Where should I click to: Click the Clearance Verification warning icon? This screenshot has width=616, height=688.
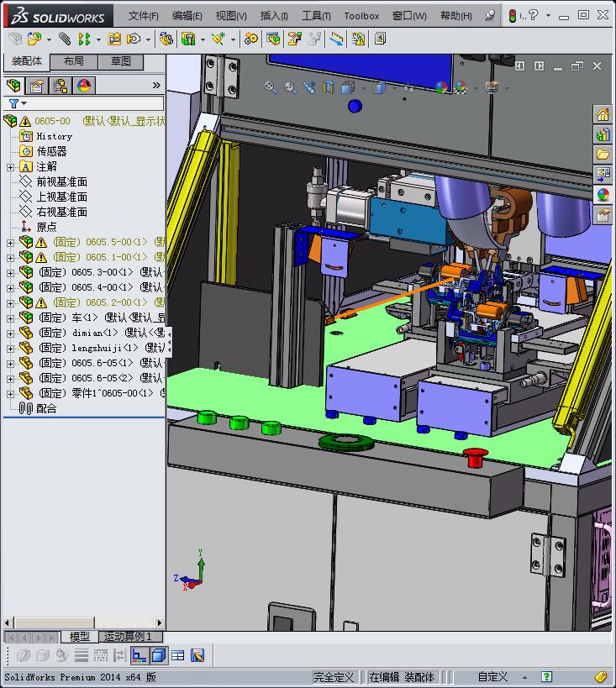[358, 39]
